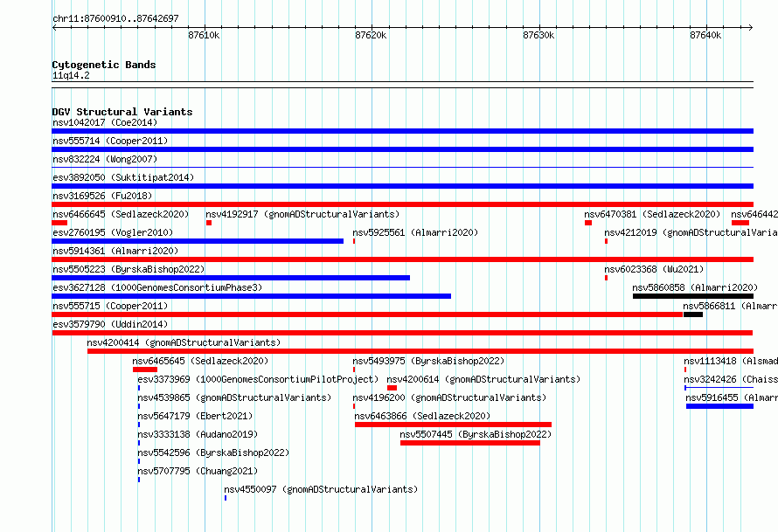Open nsv3169526 (Fu2018) variant details
This screenshot has width=778, height=532.
(x=102, y=196)
